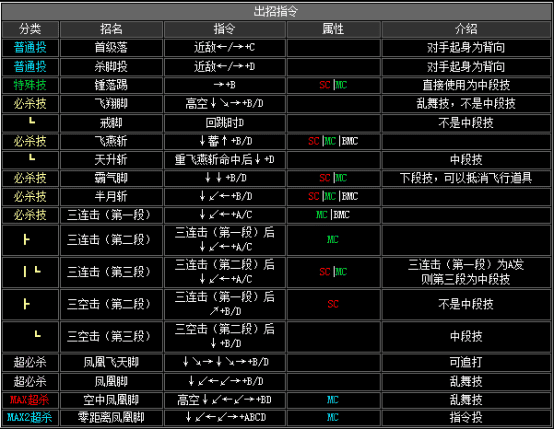This screenshot has height=430, width=554.
Task: Click description 指令投
Action: click(466, 418)
